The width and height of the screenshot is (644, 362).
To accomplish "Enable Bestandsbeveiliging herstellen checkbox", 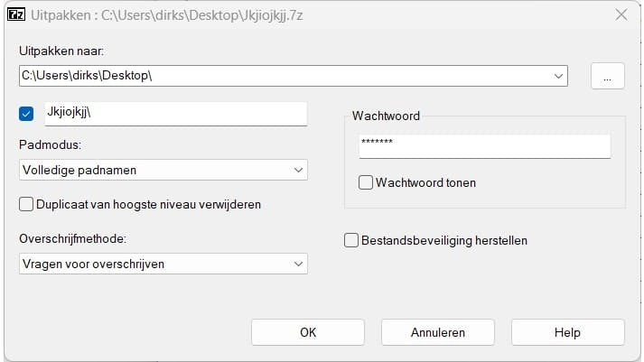I will coord(351,240).
